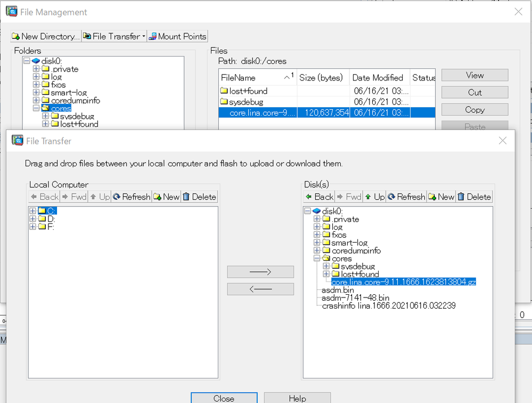Expand fxos in the Disk(s) tree
The height and width of the screenshot is (403, 532).
click(x=317, y=234)
